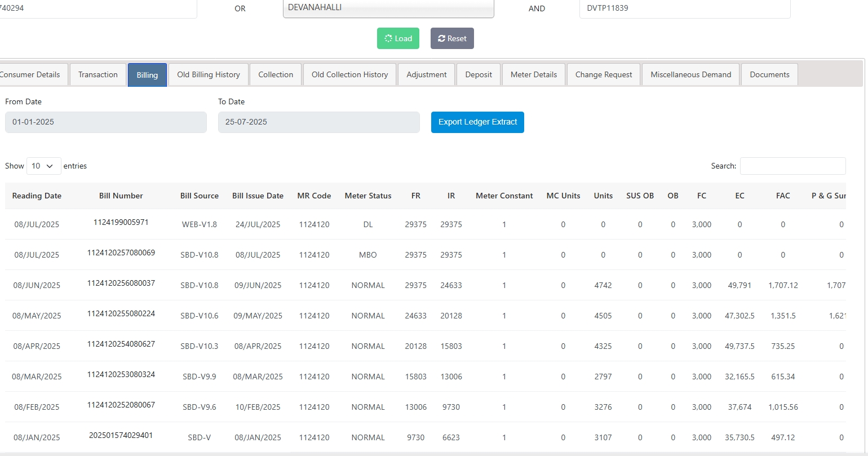Open the Change Request tab
The image size is (868, 456).
(x=604, y=74)
